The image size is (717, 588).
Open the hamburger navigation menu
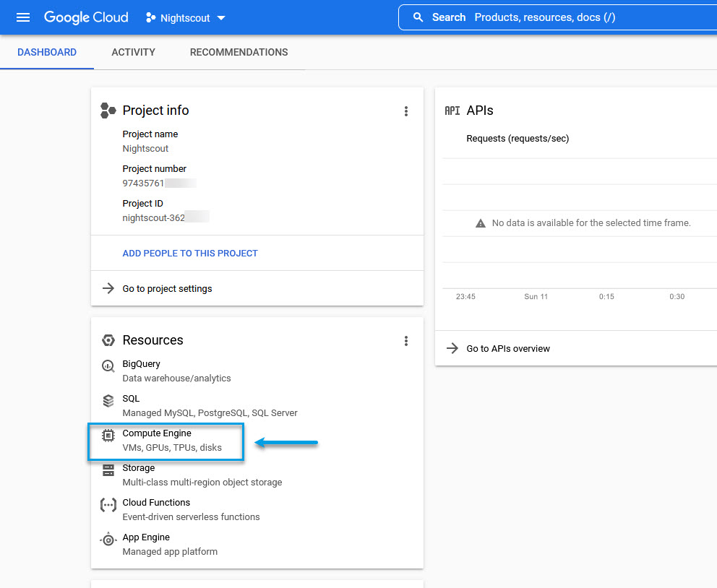(x=23, y=17)
